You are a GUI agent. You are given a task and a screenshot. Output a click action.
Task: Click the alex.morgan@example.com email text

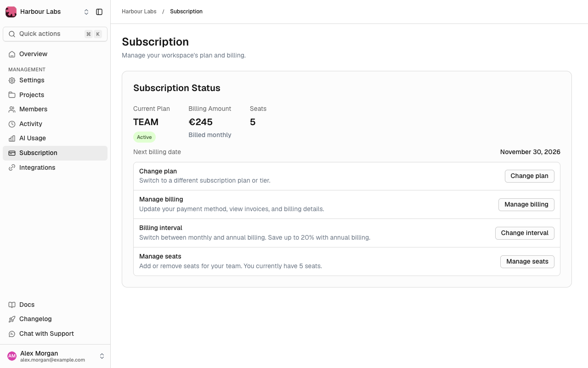[52, 360]
